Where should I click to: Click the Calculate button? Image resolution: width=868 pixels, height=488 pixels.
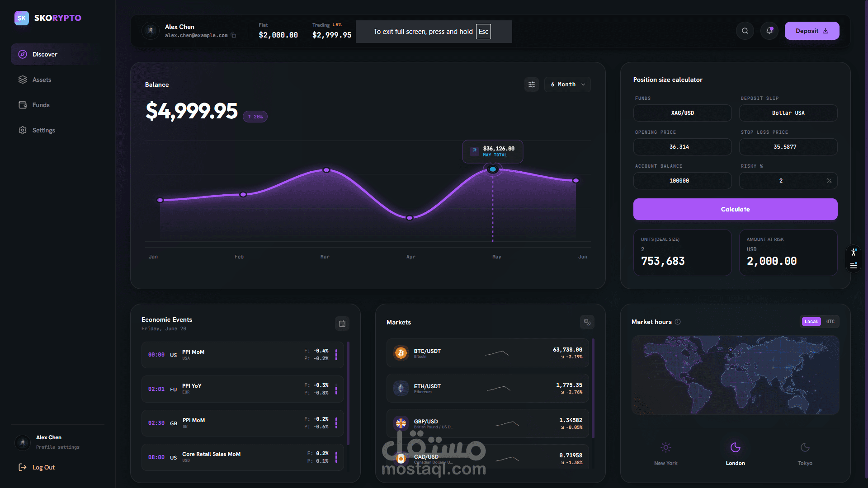(736, 209)
